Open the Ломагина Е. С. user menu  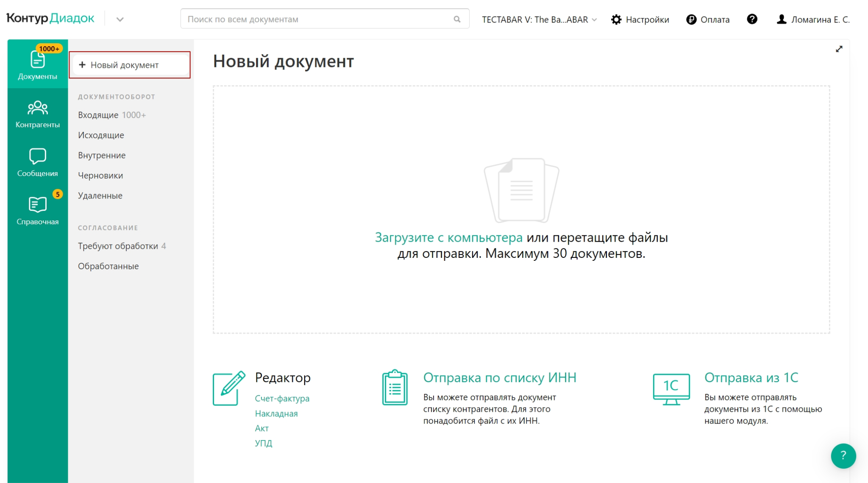(813, 20)
